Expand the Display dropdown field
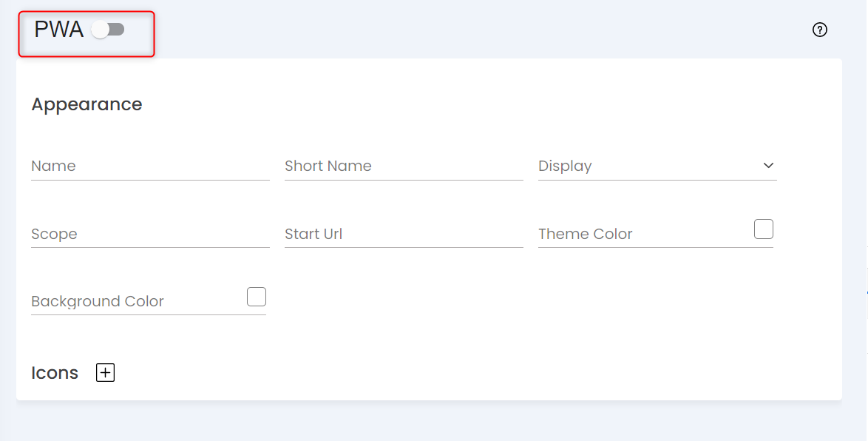This screenshot has height=441, width=868. pyautogui.click(x=657, y=166)
